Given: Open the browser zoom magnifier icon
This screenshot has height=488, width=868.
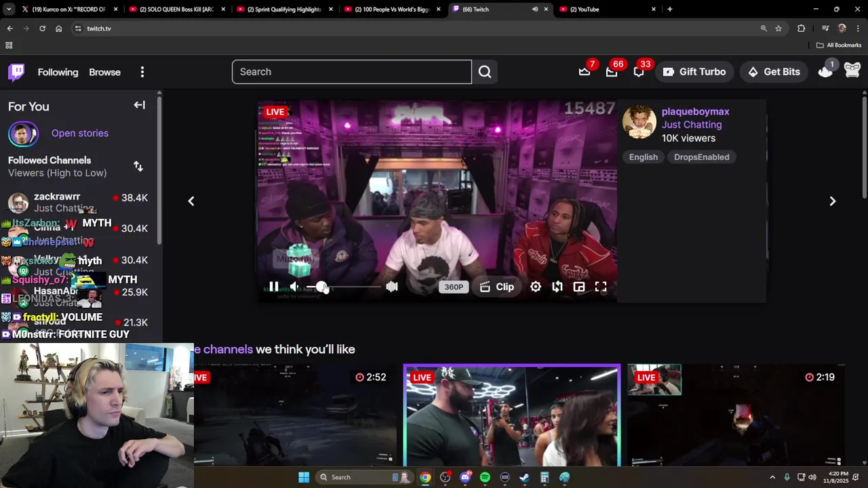Looking at the screenshot, I should [x=764, y=28].
